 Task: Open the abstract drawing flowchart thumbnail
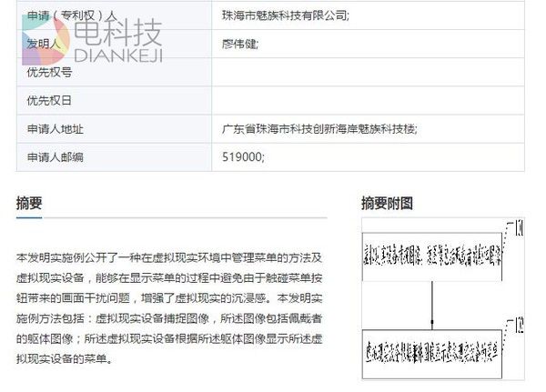(x=443, y=299)
